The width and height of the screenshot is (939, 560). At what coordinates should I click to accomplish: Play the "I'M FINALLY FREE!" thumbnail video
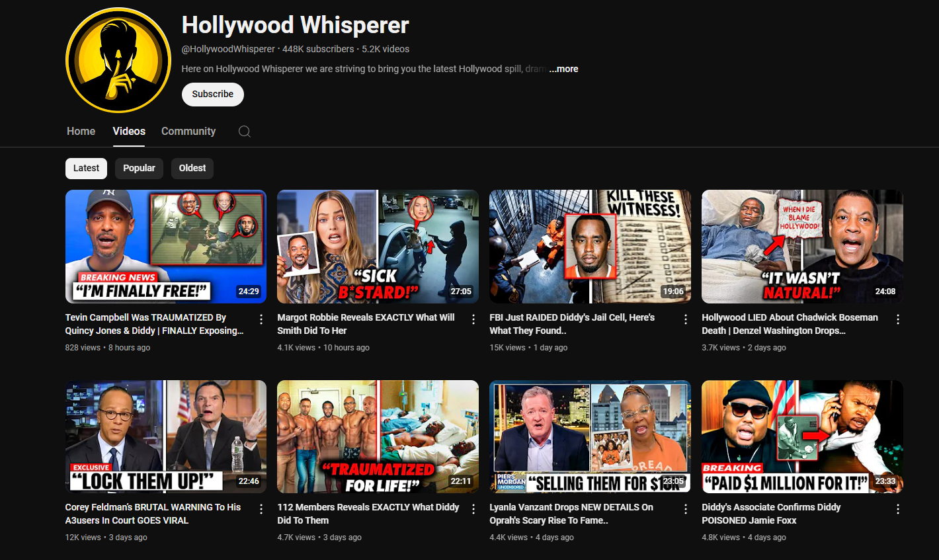click(166, 247)
